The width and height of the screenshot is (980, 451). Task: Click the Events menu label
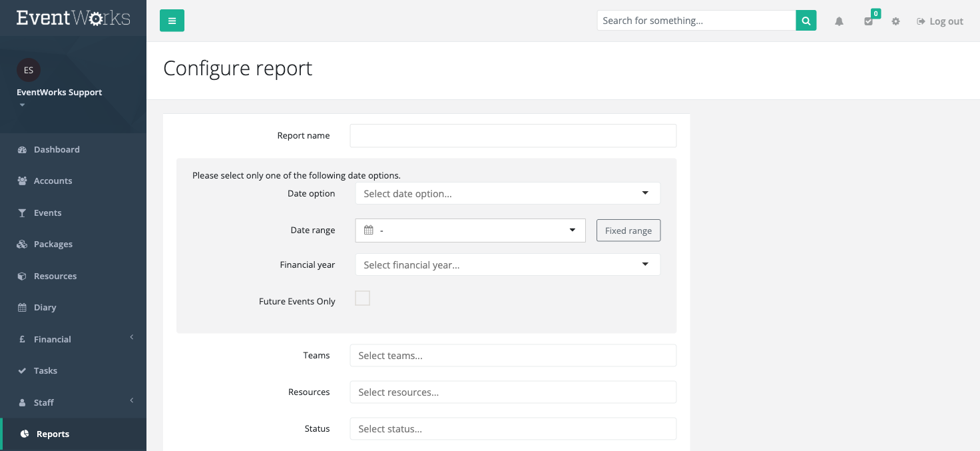[x=47, y=213]
